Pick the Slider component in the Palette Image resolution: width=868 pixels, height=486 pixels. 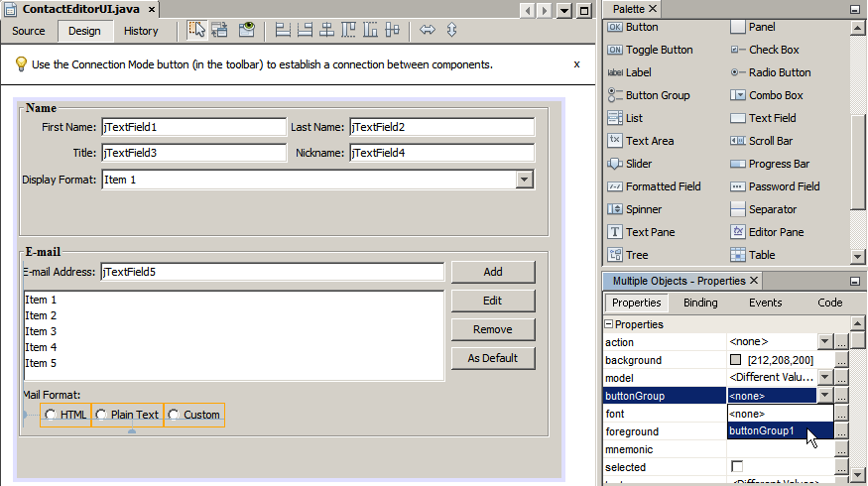(x=638, y=164)
